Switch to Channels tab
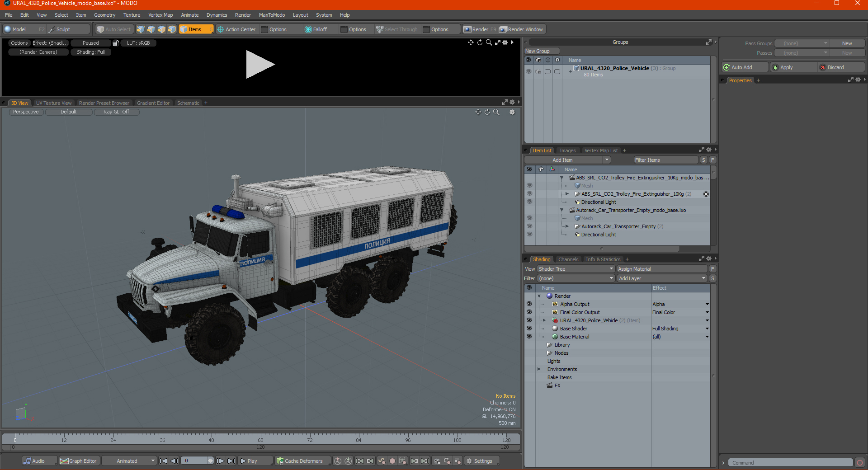 (x=568, y=259)
